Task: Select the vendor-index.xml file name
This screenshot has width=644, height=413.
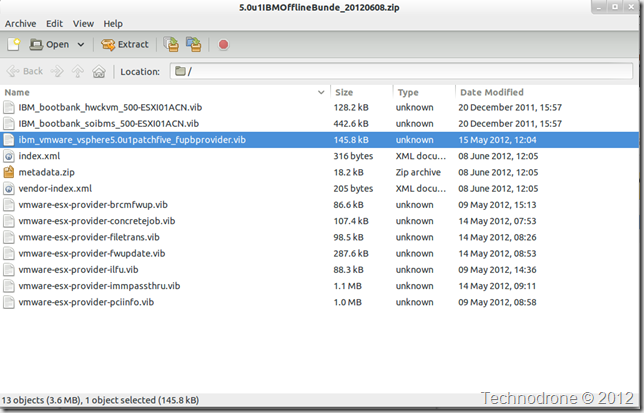Action: [55, 188]
